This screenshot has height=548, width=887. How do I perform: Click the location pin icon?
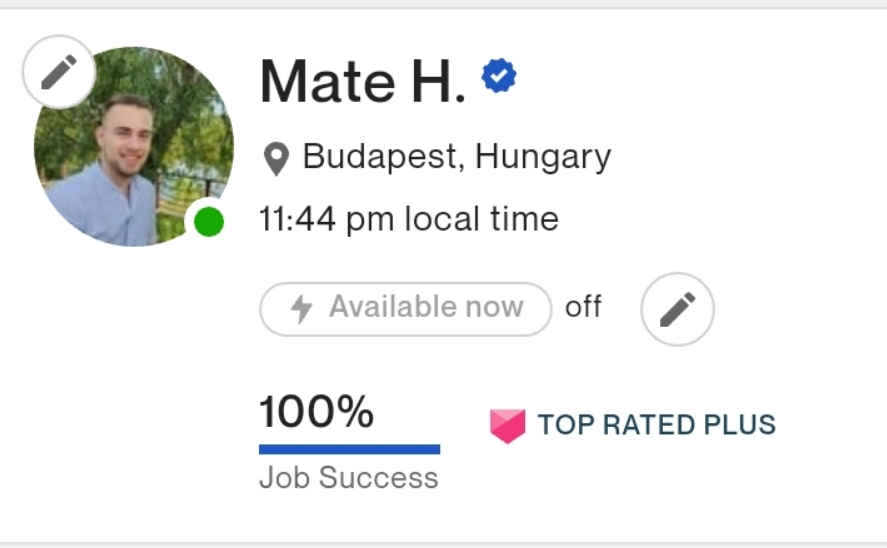coord(276,158)
